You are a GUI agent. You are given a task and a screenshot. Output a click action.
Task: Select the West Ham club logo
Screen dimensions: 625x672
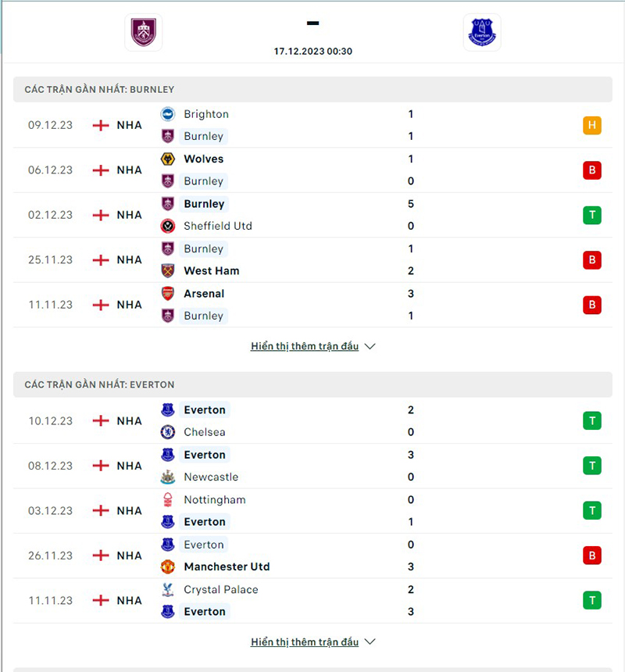(170, 270)
